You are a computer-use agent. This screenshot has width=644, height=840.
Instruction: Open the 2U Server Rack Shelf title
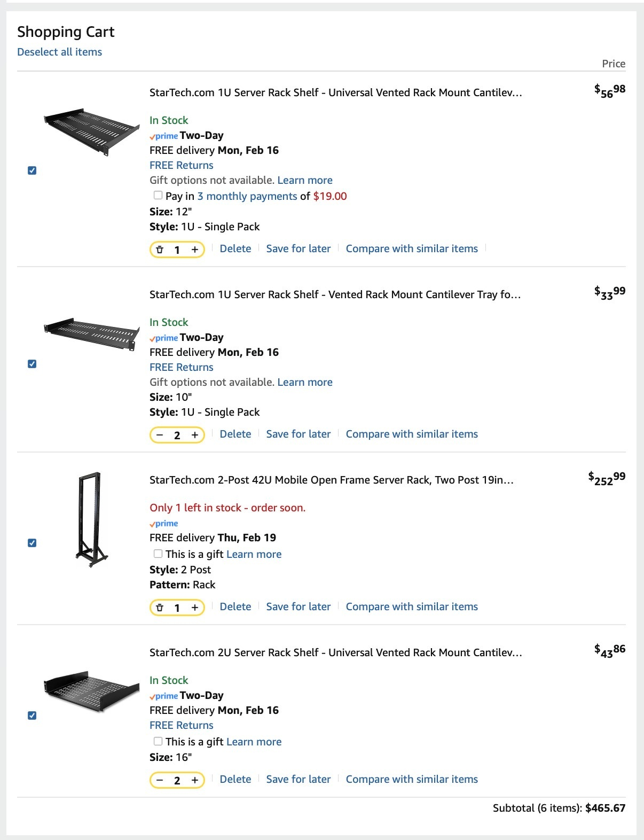(335, 652)
